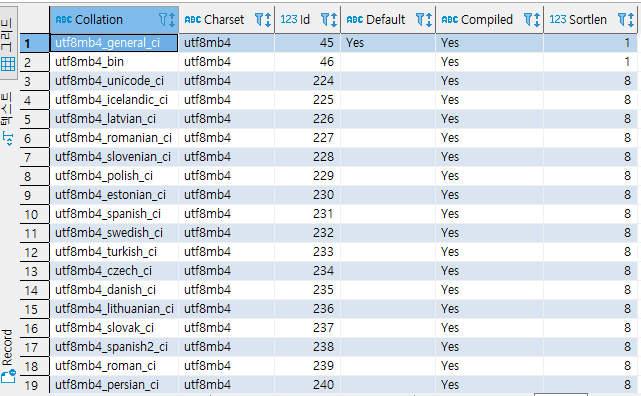The image size is (641, 396).
Task: Sort by Charset using the arrows icon
Action: (268, 20)
